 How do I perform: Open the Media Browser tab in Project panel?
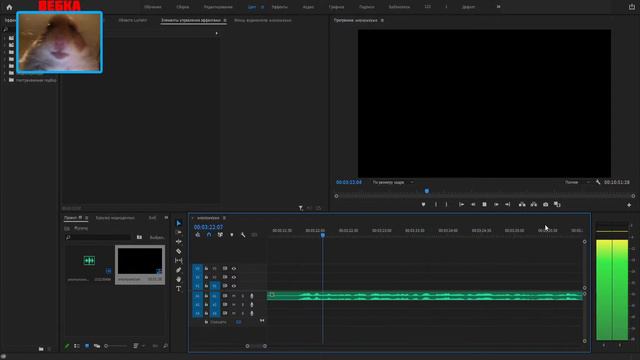pyautogui.click(x=115, y=218)
